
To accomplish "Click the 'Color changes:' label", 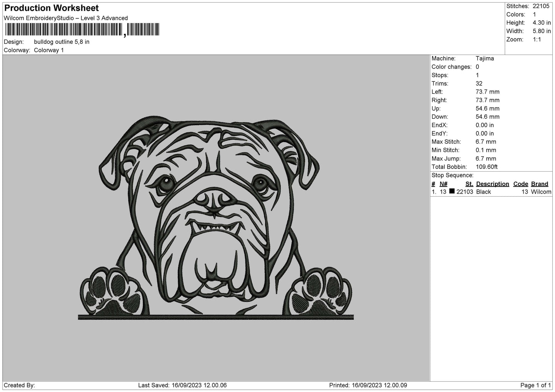I will 452,67.
